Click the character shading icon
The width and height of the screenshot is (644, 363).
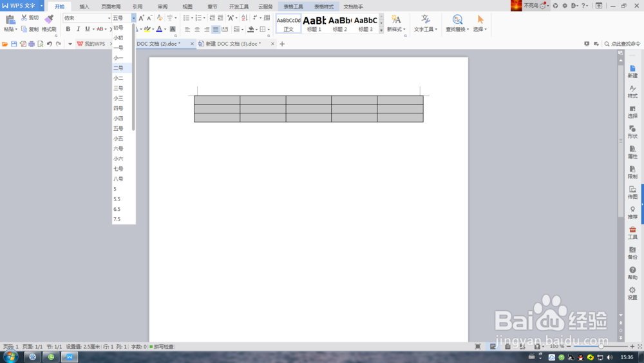coord(173,29)
